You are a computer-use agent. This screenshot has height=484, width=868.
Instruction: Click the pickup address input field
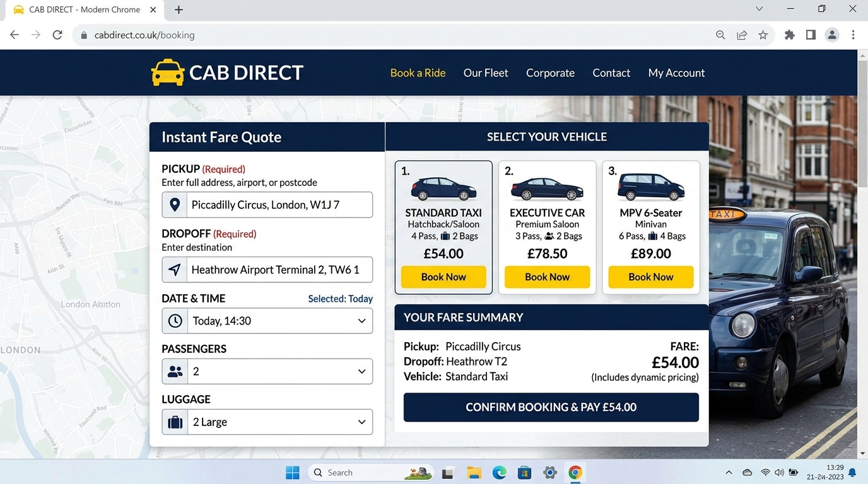pyautogui.click(x=267, y=205)
